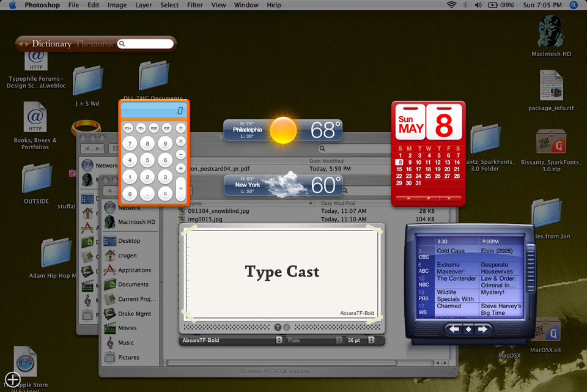Click the right arrow on TV guide widget
This screenshot has height=392, width=587.
coord(482,330)
